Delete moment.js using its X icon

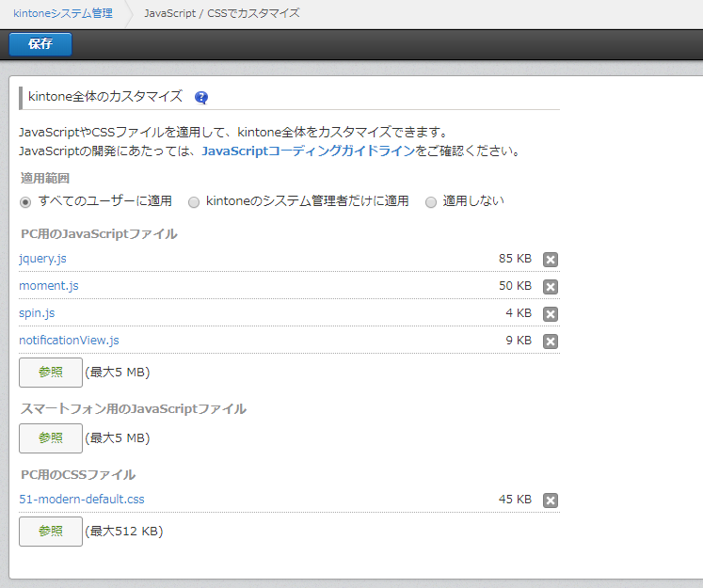point(551,287)
